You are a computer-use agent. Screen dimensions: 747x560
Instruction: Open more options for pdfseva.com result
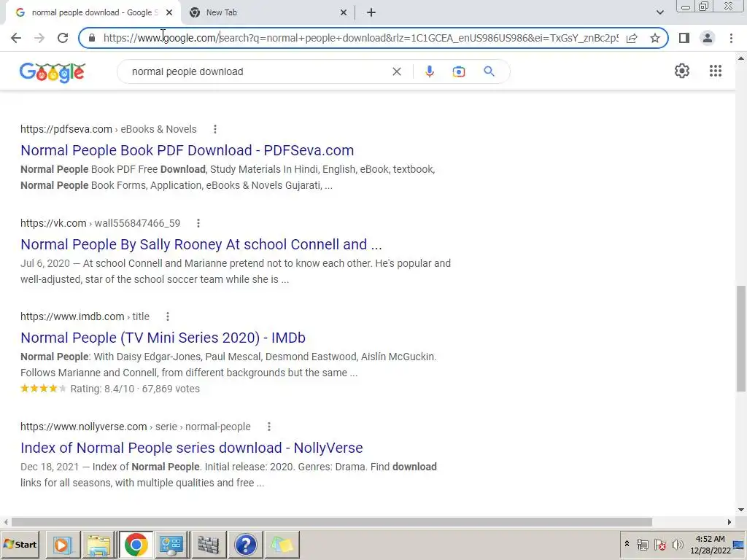click(x=215, y=129)
